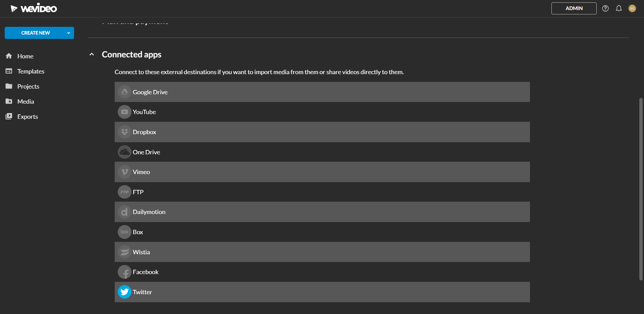The image size is (644, 314).
Task: Open the Templates section
Action: tap(31, 71)
